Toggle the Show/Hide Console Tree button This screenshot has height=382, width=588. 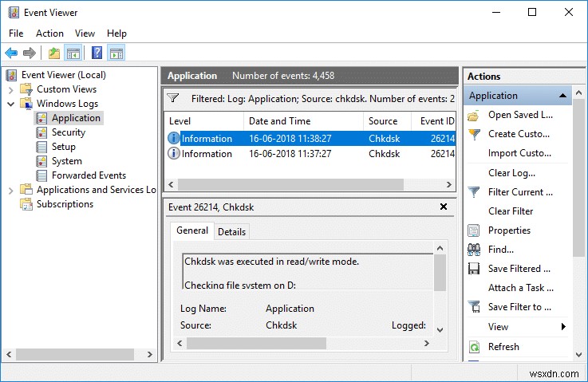[73, 53]
